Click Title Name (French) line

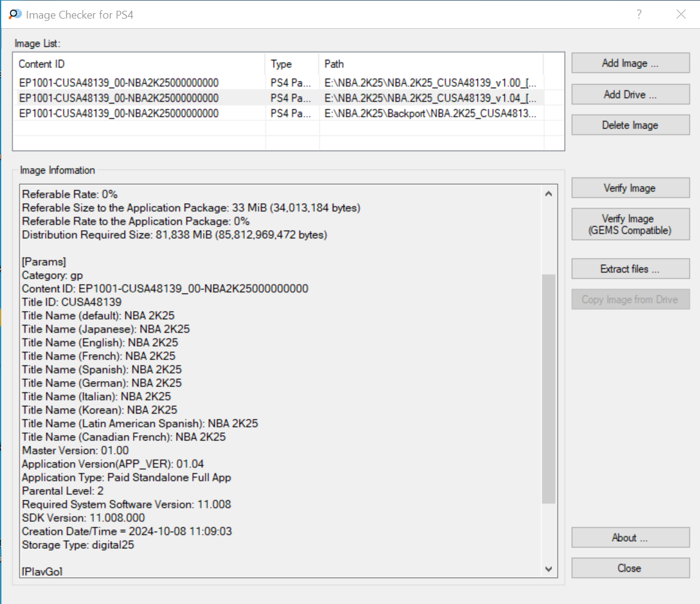(x=99, y=355)
